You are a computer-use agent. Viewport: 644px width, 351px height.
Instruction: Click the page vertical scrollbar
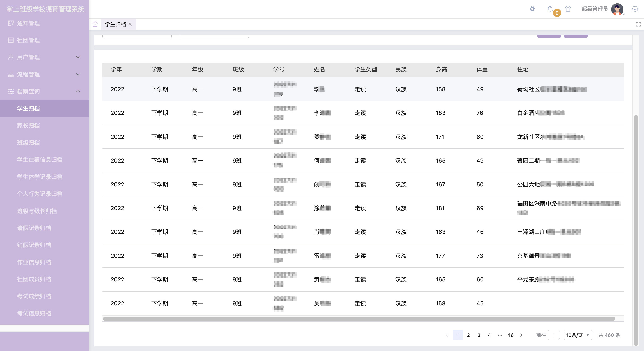point(636,230)
